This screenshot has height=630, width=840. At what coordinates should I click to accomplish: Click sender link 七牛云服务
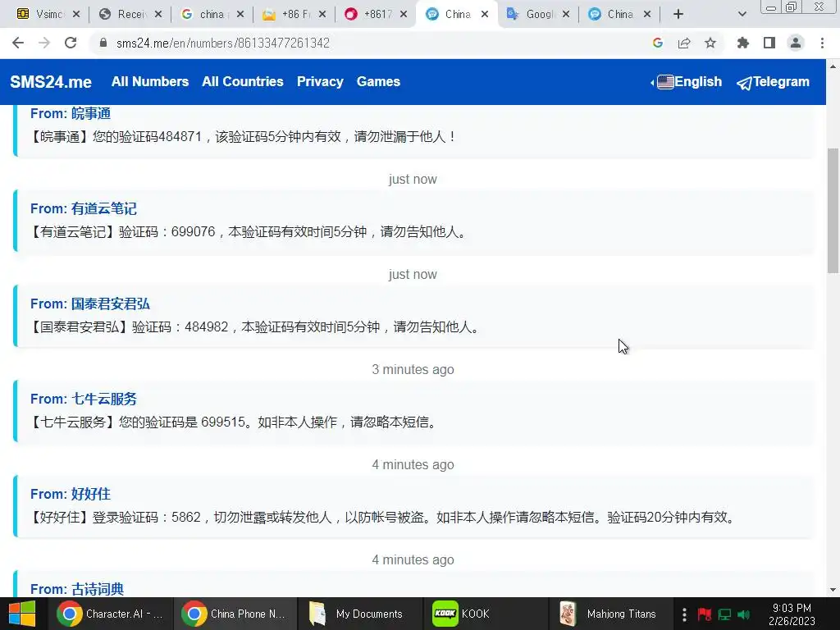pos(104,399)
